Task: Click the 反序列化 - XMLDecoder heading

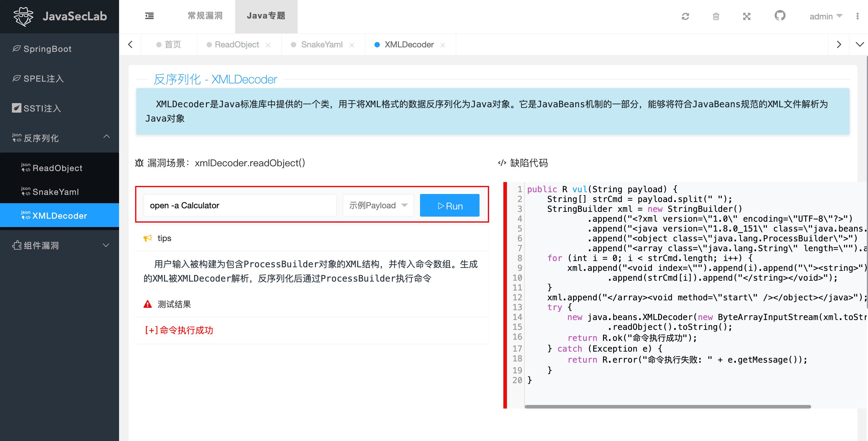Action: click(x=215, y=79)
